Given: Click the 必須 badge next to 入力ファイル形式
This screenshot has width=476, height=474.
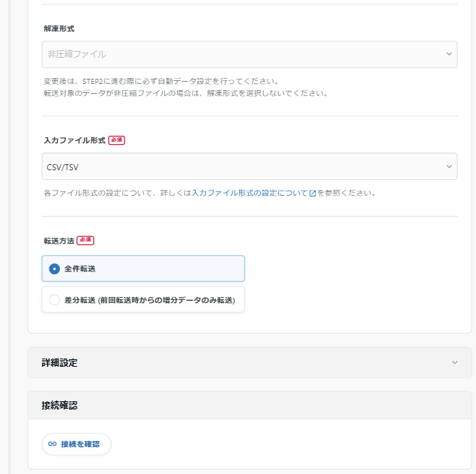Looking at the screenshot, I should click(117, 140).
